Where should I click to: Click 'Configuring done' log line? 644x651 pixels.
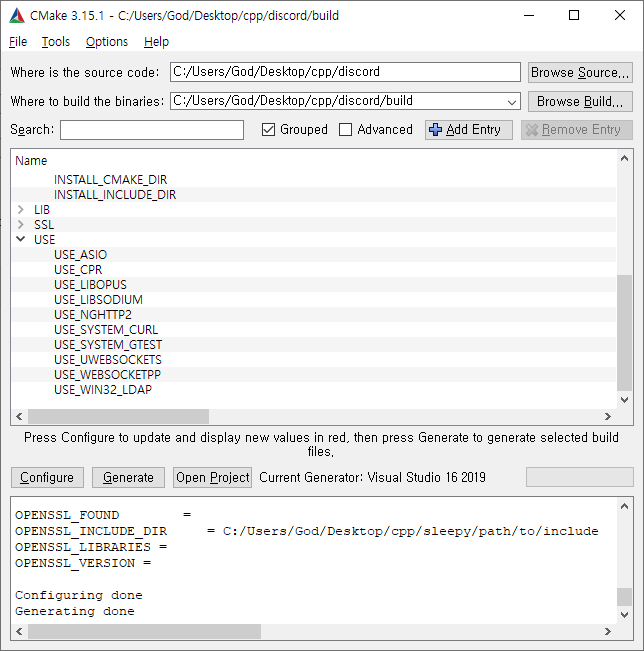[x=79, y=595]
